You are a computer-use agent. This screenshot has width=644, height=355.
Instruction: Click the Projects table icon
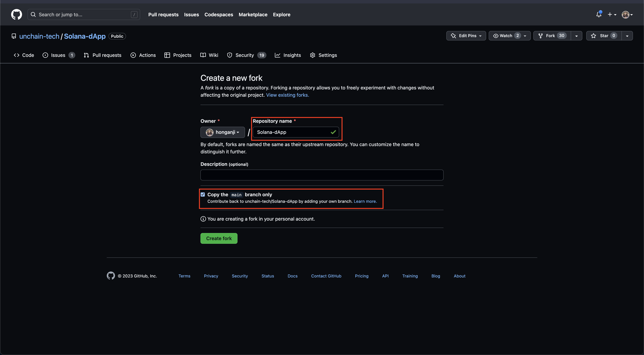tap(167, 55)
